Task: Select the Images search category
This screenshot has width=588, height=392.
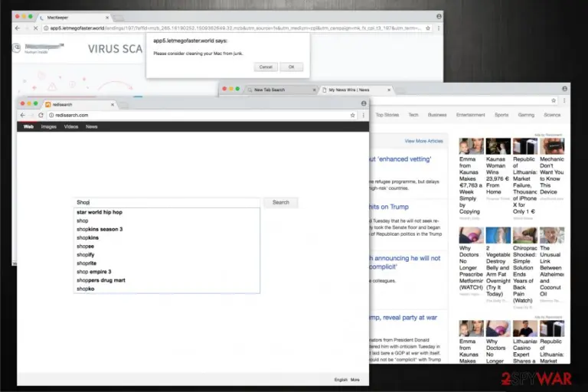Action: click(49, 127)
